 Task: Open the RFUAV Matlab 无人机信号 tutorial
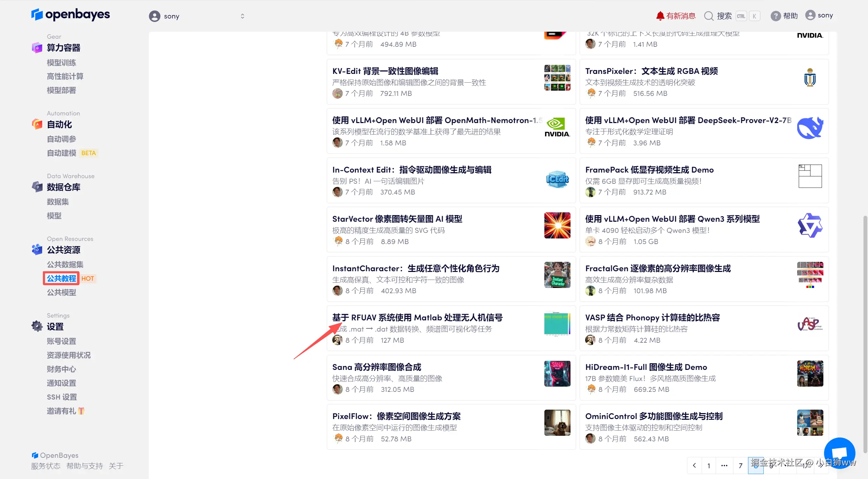pyautogui.click(x=417, y=318)
